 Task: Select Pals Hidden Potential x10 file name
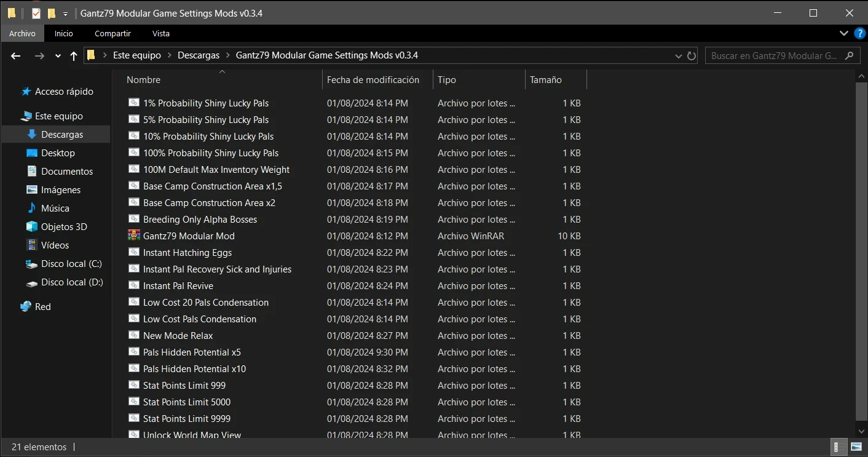194,369
